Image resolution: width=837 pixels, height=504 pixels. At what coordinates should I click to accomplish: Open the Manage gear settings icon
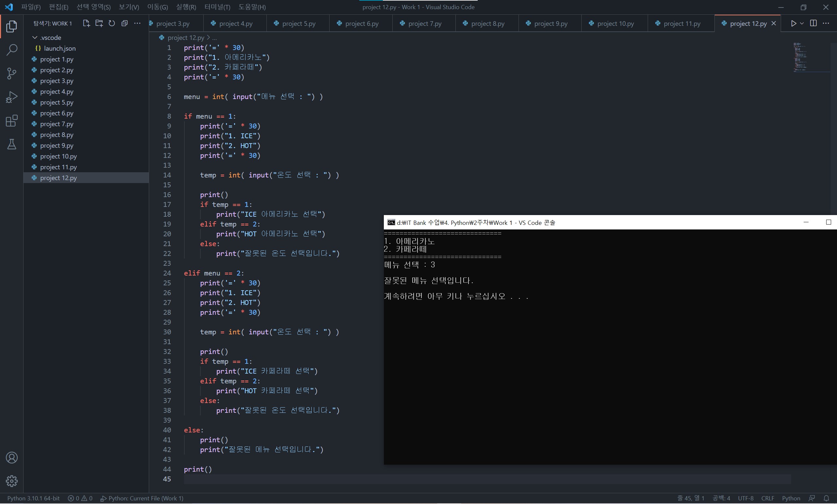[x=11, y=481]
